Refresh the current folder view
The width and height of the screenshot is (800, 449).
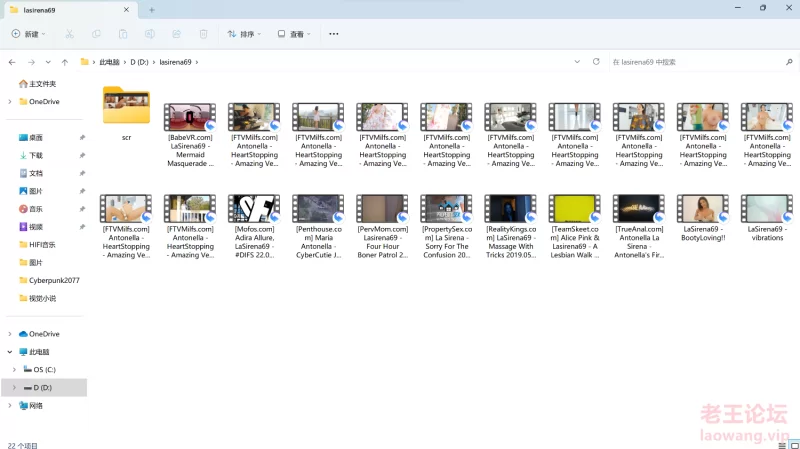pyautogui.click(x=596, y=62)
